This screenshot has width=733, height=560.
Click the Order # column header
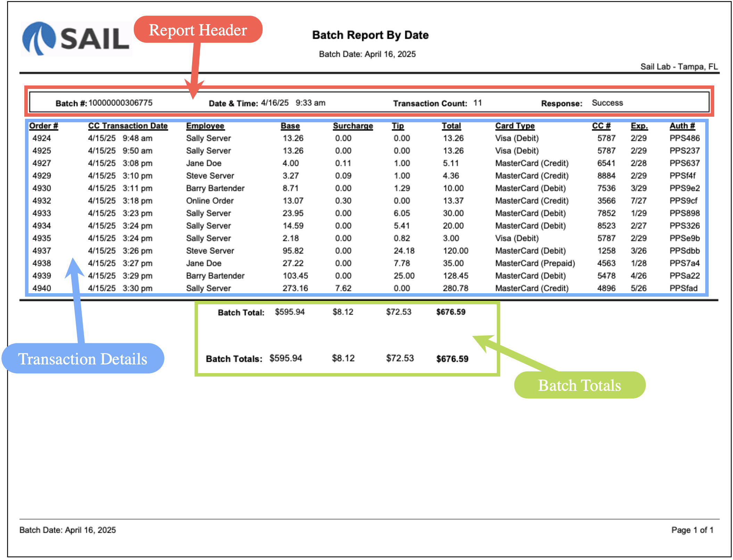click(x=43, y=126)
